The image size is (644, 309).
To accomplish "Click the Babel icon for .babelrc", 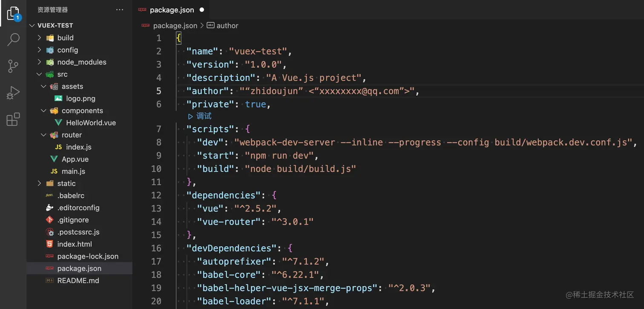I will point(50,196).
